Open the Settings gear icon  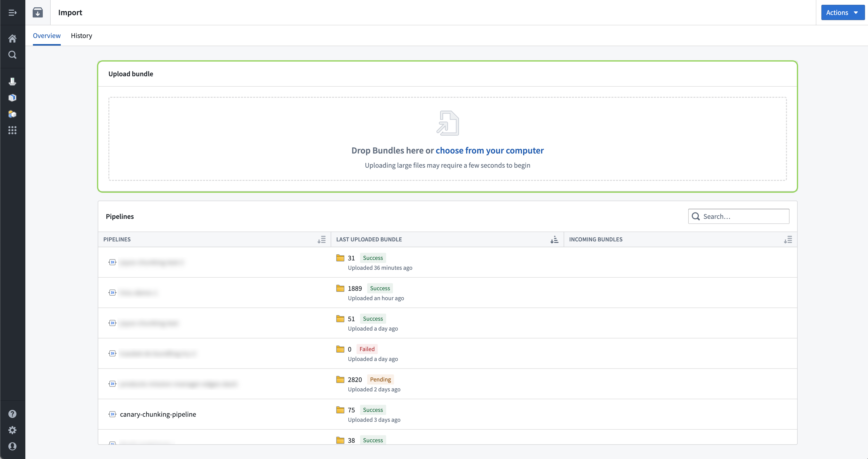coord(12,430)
